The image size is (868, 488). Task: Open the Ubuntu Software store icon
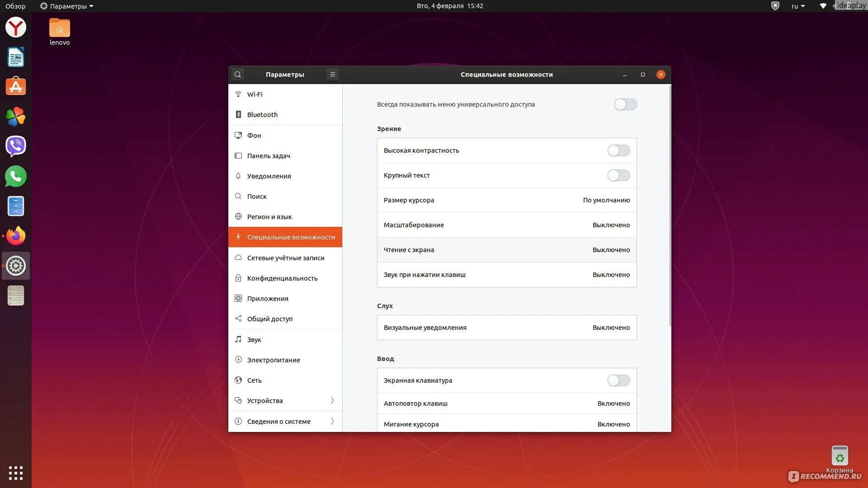[16, 86]
